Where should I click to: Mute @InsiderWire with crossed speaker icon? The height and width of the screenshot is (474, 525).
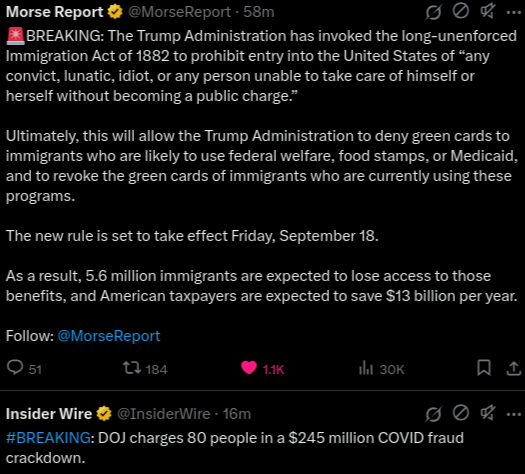[x=487, y=413]
